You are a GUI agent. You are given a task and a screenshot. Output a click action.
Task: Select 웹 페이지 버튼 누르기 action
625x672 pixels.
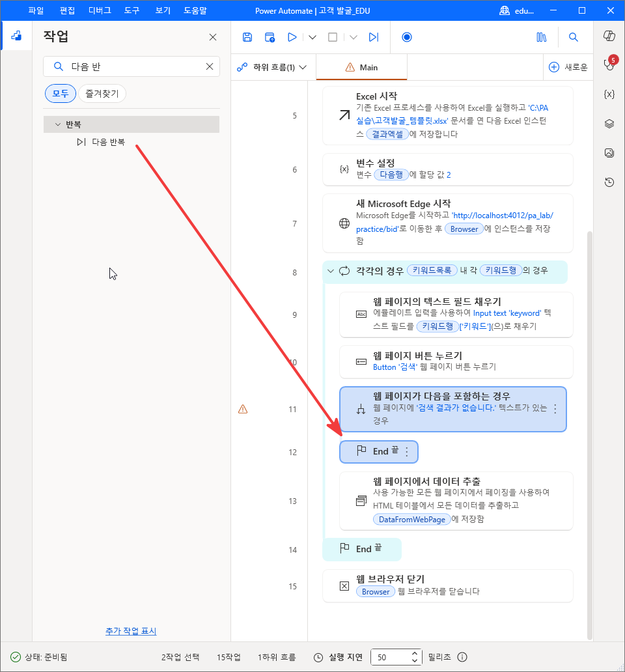pyautogui.click(x=456, y=362)
